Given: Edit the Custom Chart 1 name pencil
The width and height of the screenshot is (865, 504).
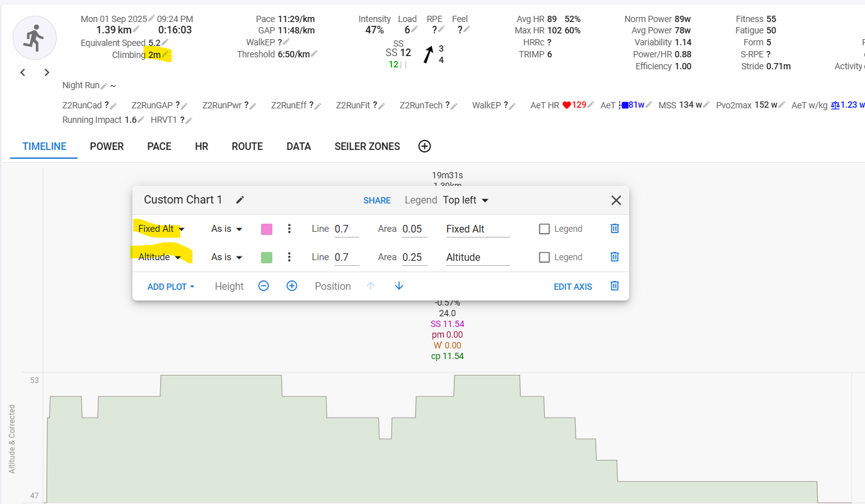Looking at the screenshot, I should click(x=240, y=200).
